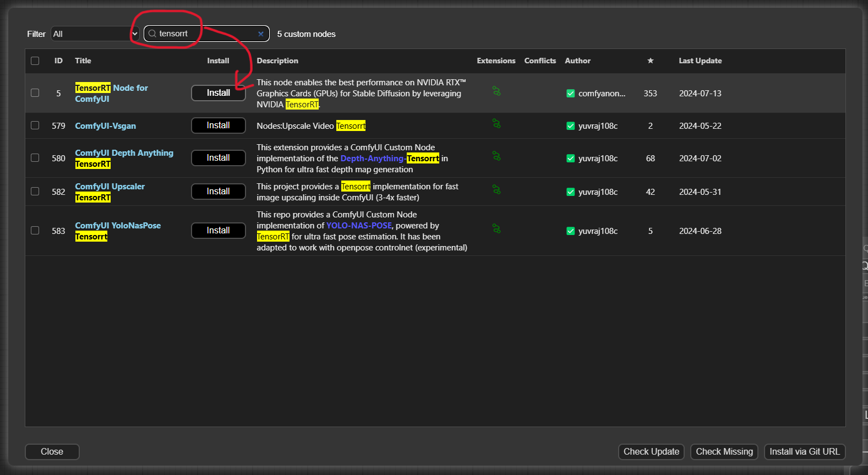Check the box for ComfyUI-Vsgan row
Screen dimensions: 868x475
[35, 125]
